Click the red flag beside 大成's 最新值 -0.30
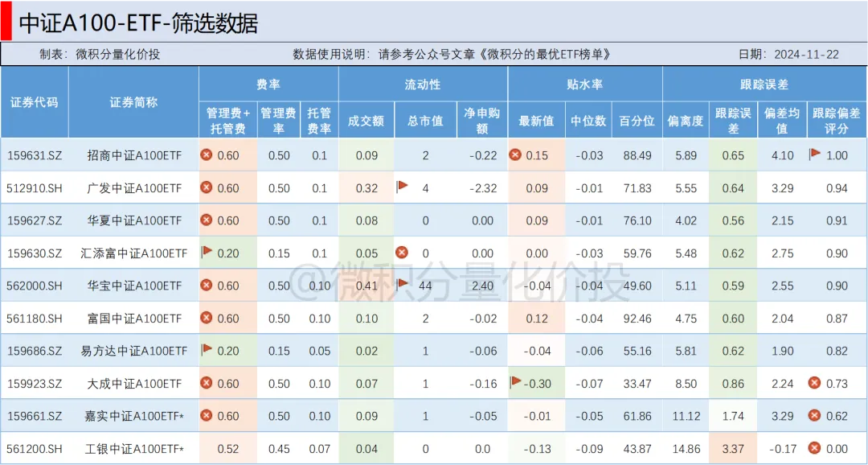The width and height of the screenshot is (868, 465). (x=515, y=381)
